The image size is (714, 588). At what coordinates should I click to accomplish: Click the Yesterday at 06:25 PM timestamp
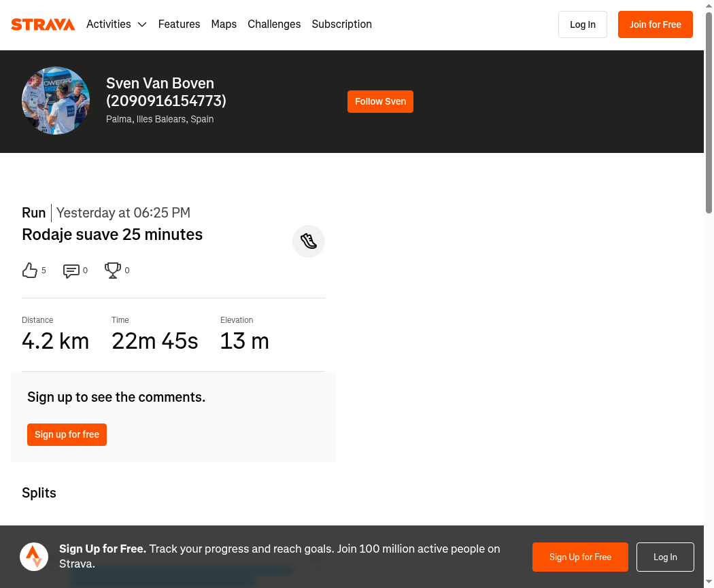tap(123, 213)
